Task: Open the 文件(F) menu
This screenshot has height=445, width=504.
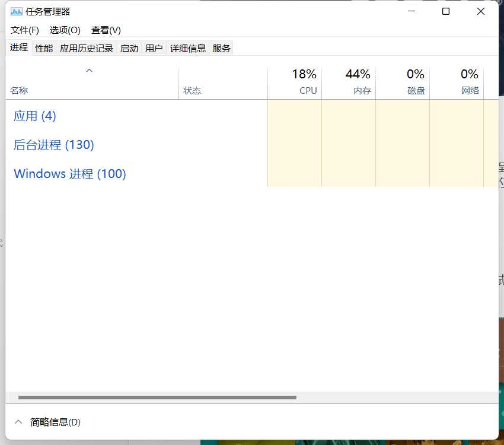Action: (24, 30)
